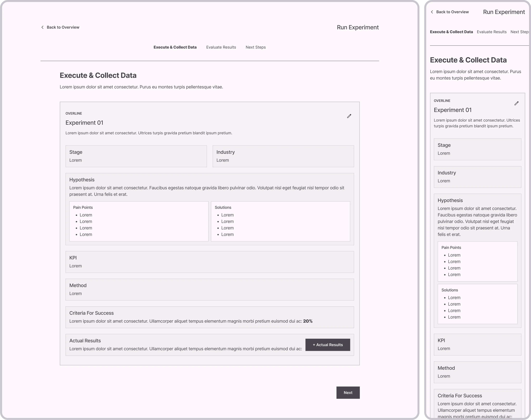The image size is (531, 420).
Task: Click the Experiment 01 title in the mobile panel
Action: click(x=453, y=110)
